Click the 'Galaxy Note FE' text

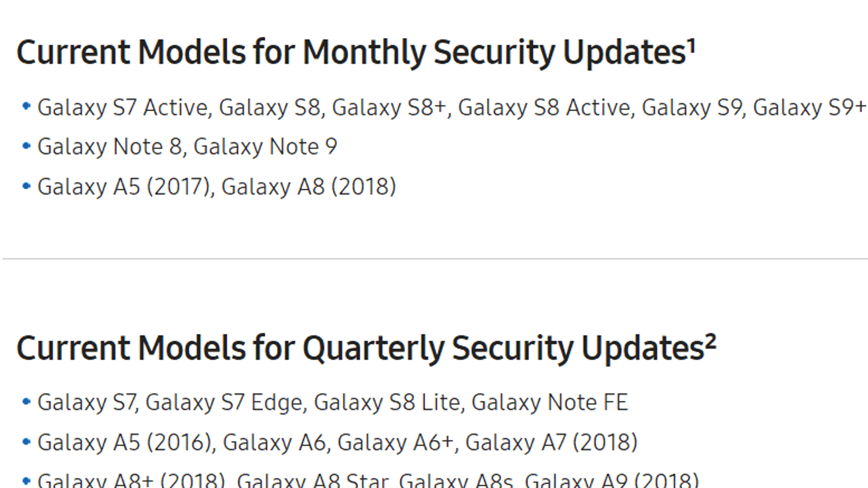[549, 403]
